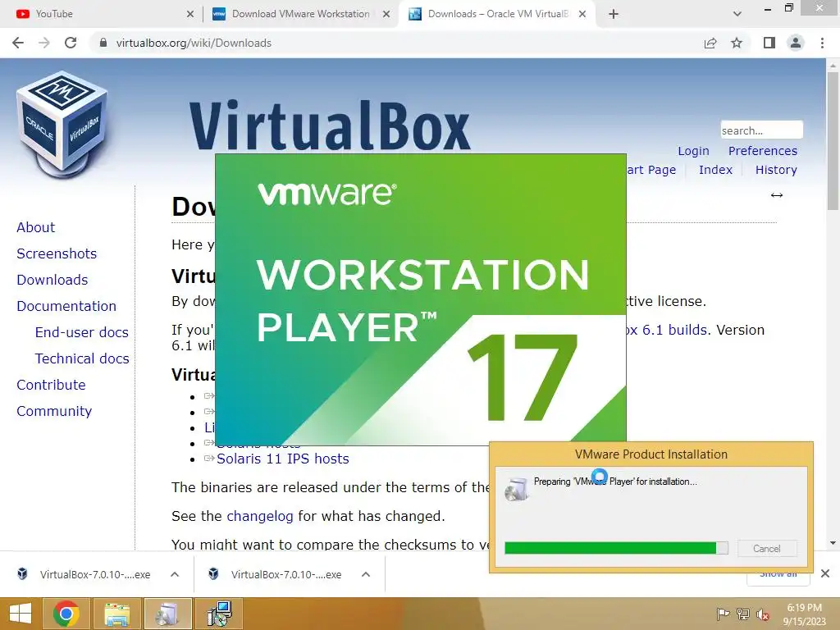Open the Solaris 11 IPS hosts link

click(282, 459)
